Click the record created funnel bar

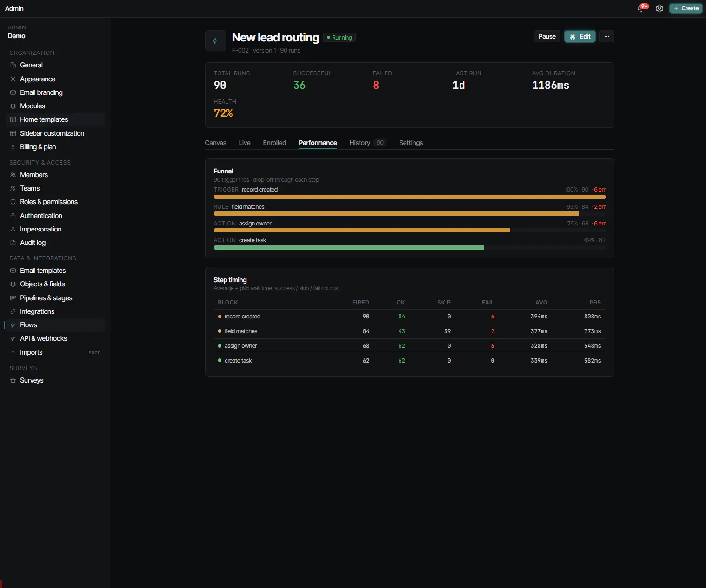click(410, 197)
